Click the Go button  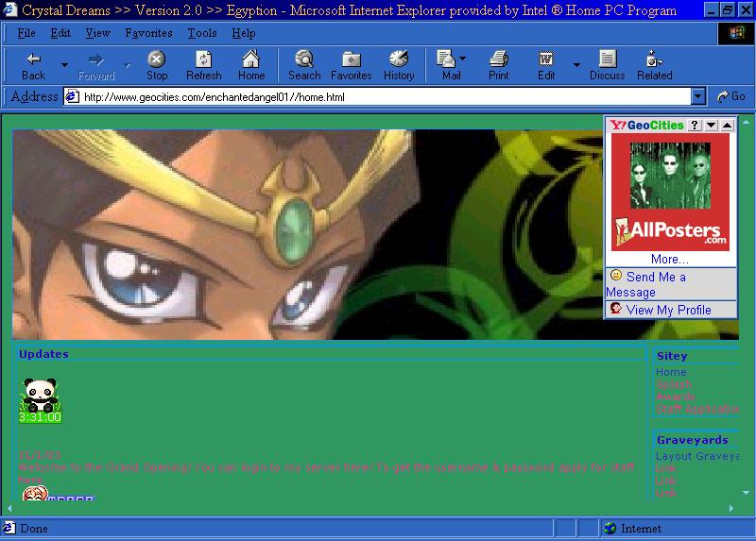pyautogui.click(x=731, y=96)
